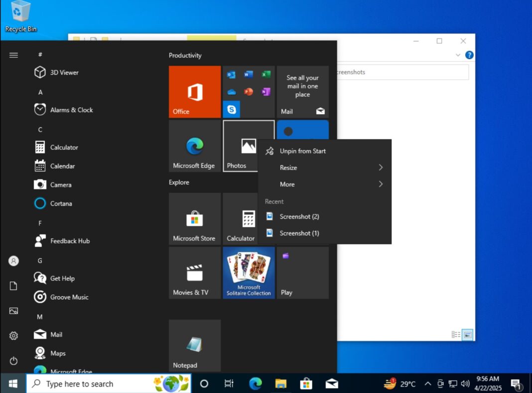Expand the Start menu hamburger button
The width and height of the screenshot is (532, 393).
tap(13, 55)
